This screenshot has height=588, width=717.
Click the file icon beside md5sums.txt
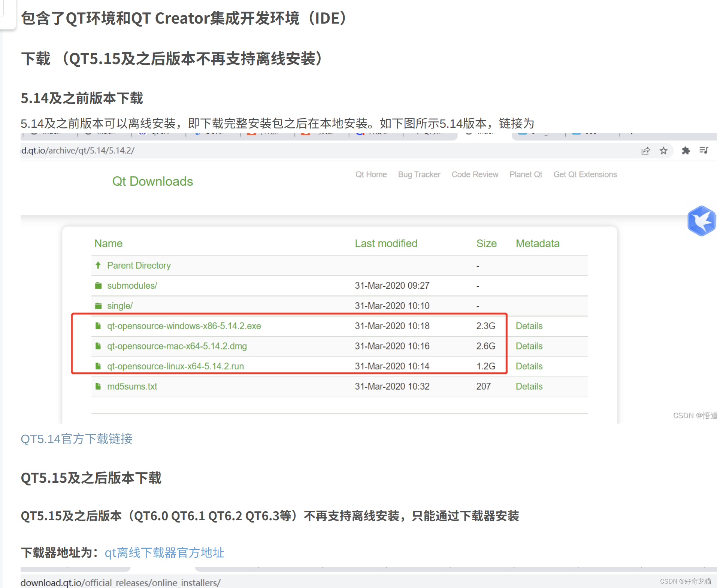tap(98, 386)
